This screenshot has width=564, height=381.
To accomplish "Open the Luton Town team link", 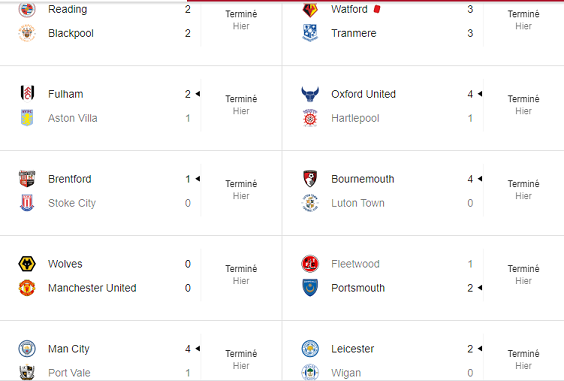I will click(358, 203).
